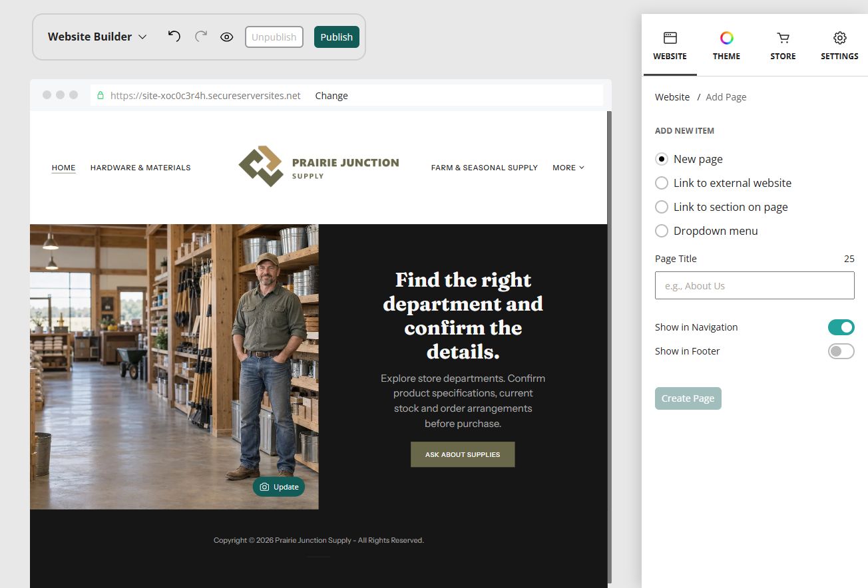Expand the More navigation menu

tap(568, 168)
